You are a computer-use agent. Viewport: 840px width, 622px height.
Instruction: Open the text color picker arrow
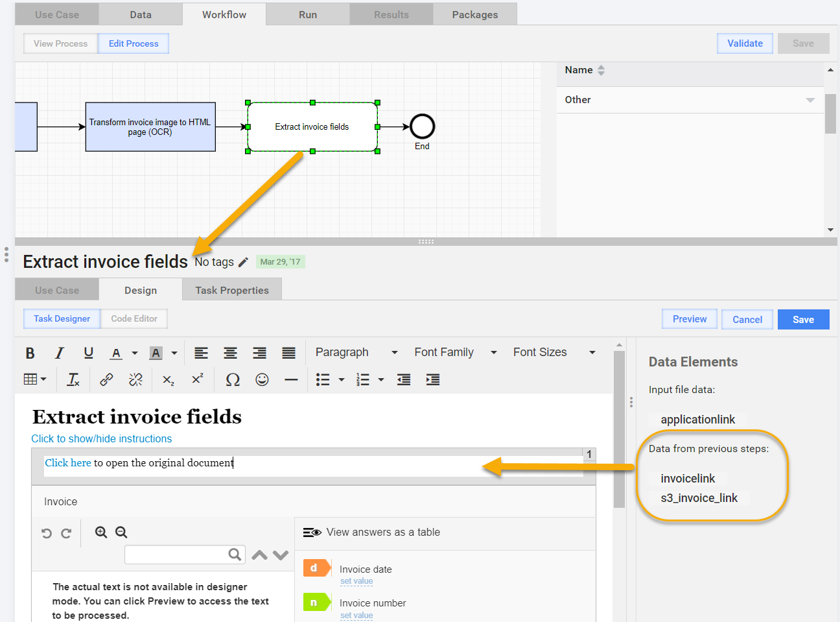point(135,353)
